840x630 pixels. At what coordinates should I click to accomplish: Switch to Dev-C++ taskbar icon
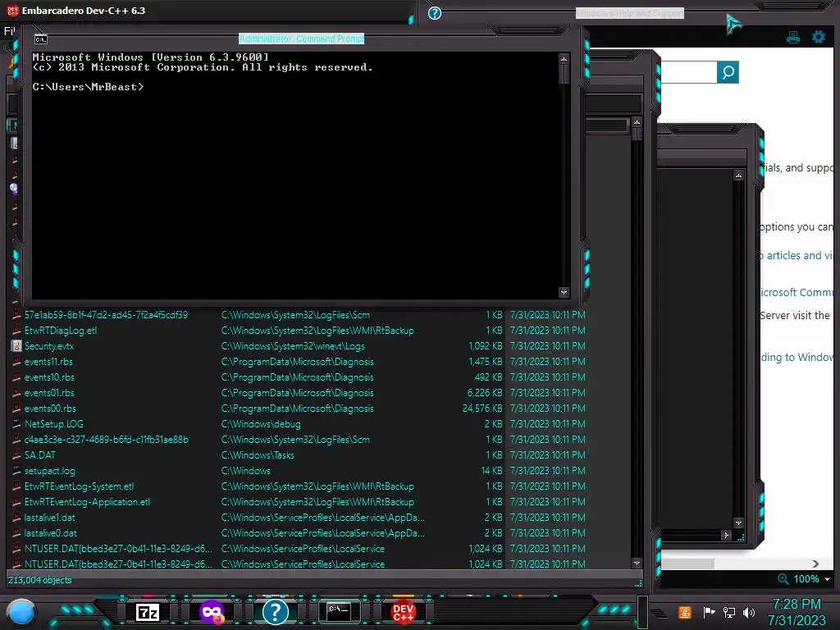(x=403, y=612)
